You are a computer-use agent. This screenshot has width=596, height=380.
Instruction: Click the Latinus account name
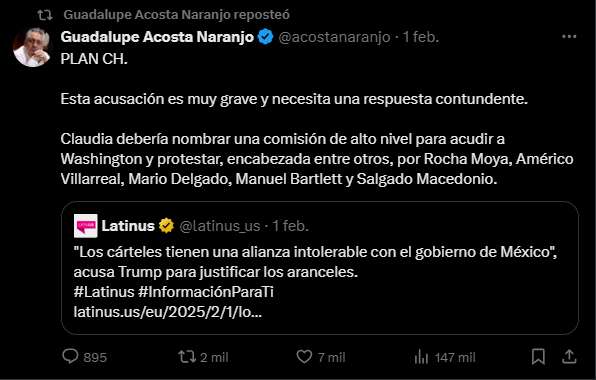tap(128, 226)
